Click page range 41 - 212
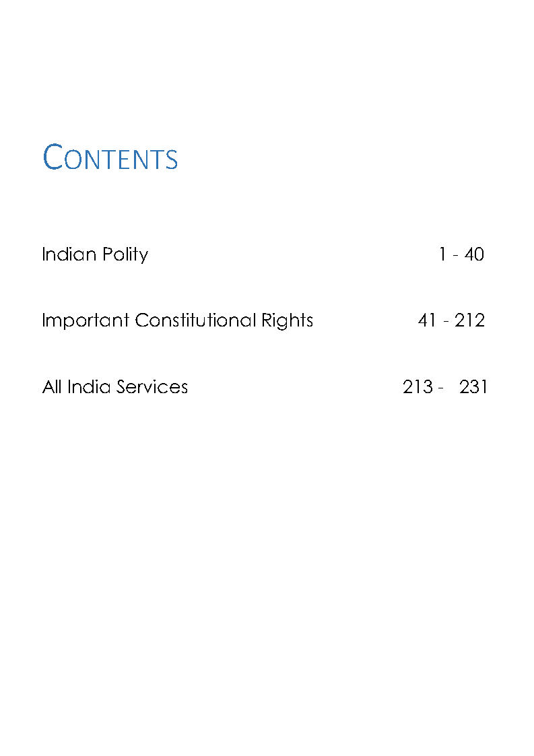This screenshot has height=756, width=534. click(450, 320)
